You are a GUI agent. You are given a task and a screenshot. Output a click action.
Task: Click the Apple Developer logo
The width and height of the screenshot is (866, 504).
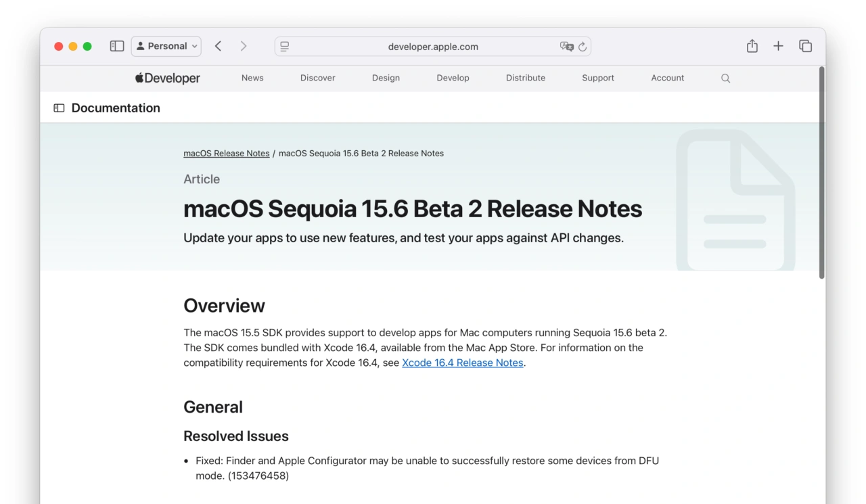point(168,78)
